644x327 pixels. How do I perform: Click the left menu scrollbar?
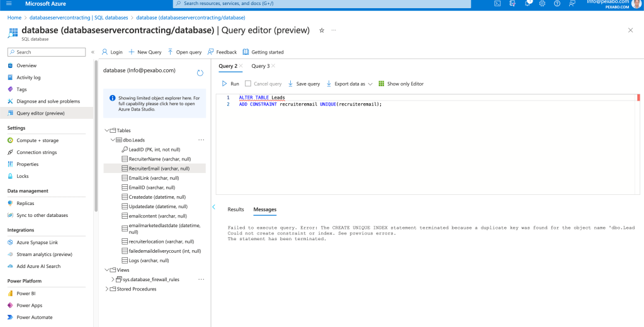96,135
